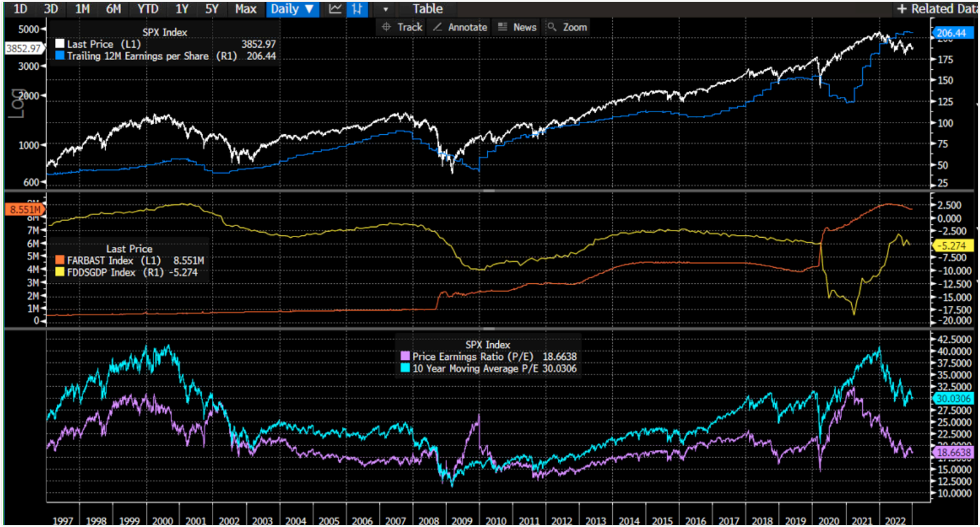Click the blue Trailing 12M EPS swatch
Viewport: 980px width, 527px height.
pyautogui.click(x=60, y=56)
